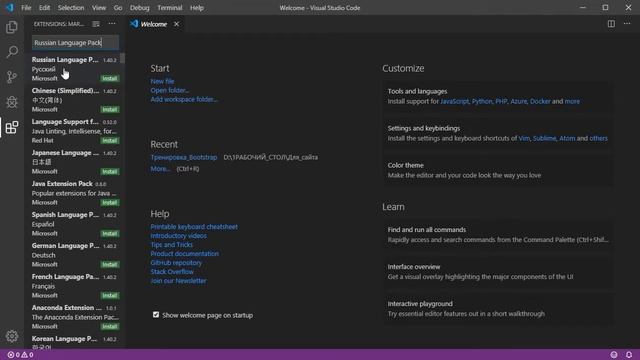The width and height of the screenshot is (640, 360).
Task: Open Find and run all commands
Action: tap(497, 235)
